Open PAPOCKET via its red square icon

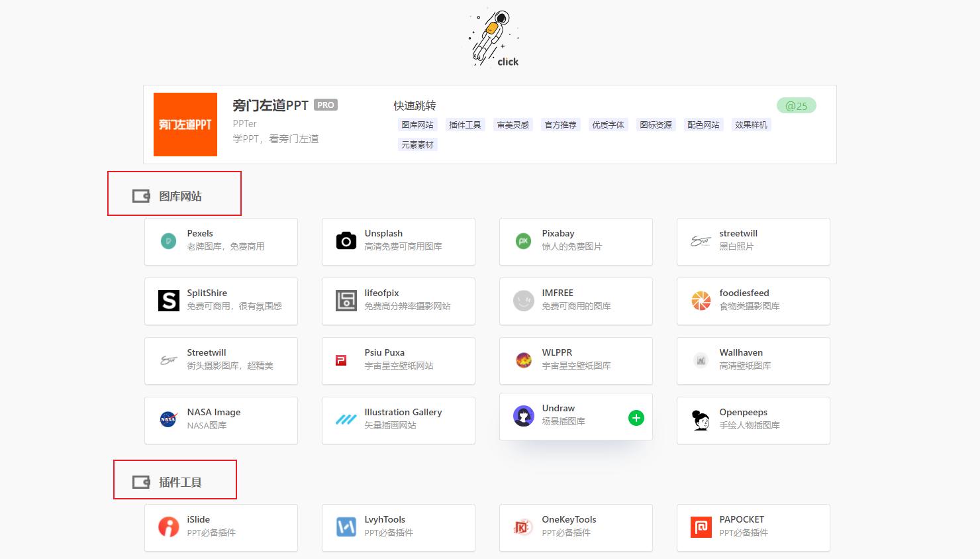[x=701, y=527]
